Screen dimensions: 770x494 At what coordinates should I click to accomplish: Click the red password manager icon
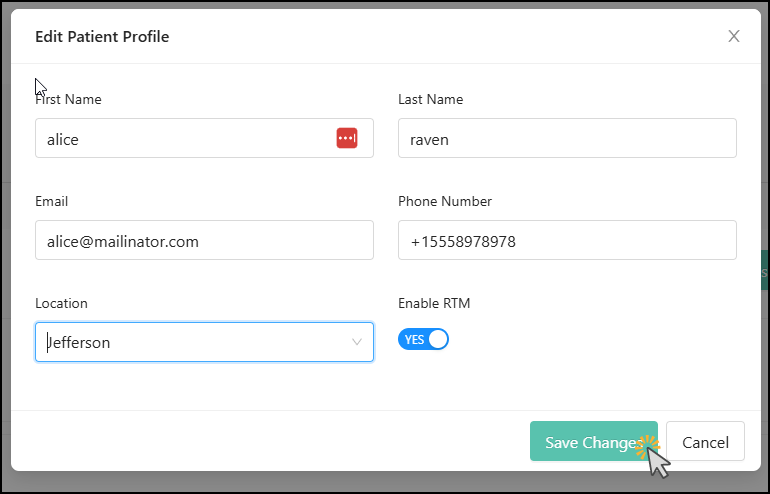coord(347,139)
